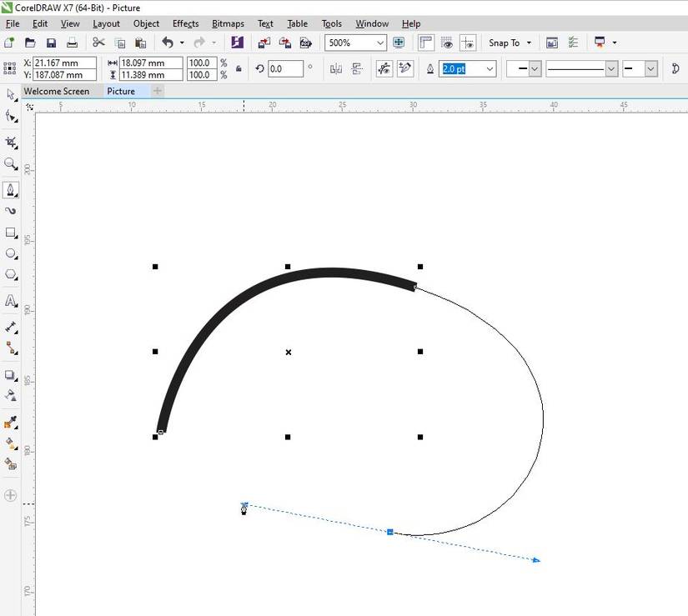The width and height of the screenshot is (688, 616).
Task: Save the drawing using the Save icon
Action: [50, 42]
